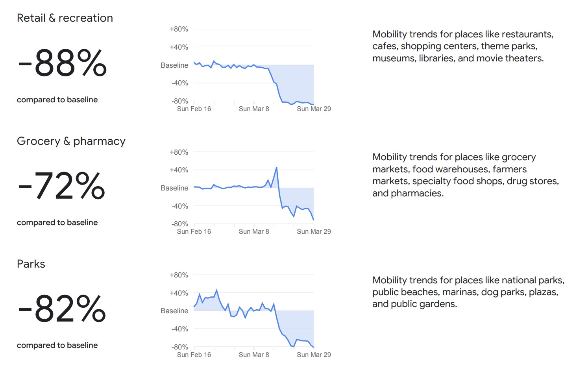
Task: Click Sun Mar 29 on Retail chart
Action: pos(314,109)
